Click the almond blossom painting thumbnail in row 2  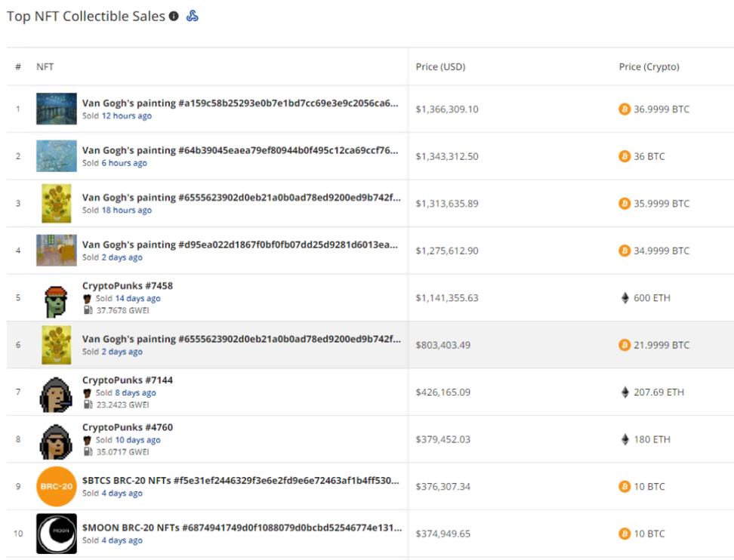point(57,156)
